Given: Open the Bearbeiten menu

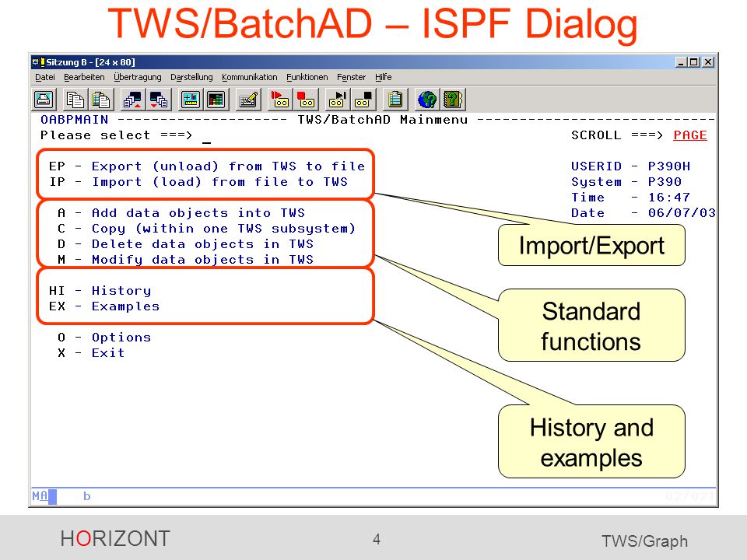Looking at the screenshot, I should click(84, 77).
